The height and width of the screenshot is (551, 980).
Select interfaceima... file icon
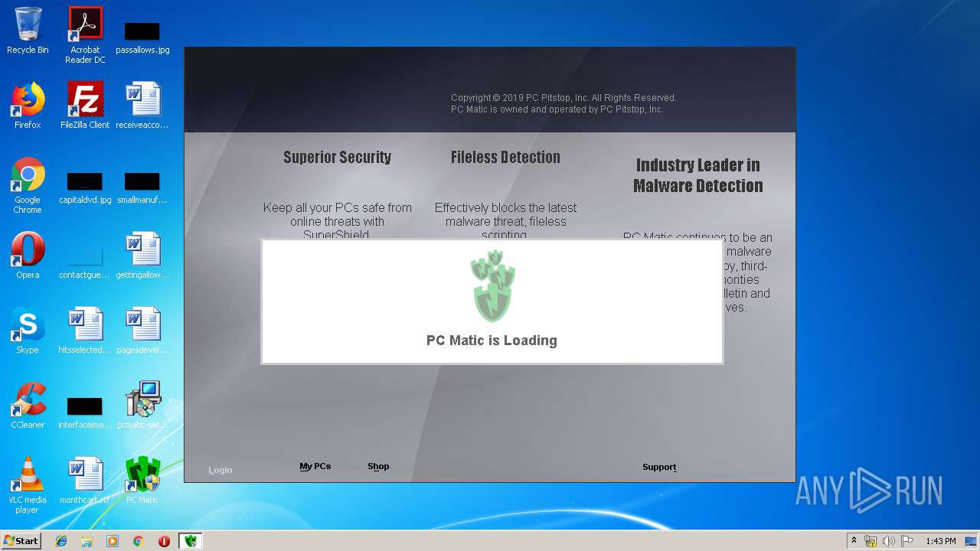pyautogui.click(x=85, y=412)
